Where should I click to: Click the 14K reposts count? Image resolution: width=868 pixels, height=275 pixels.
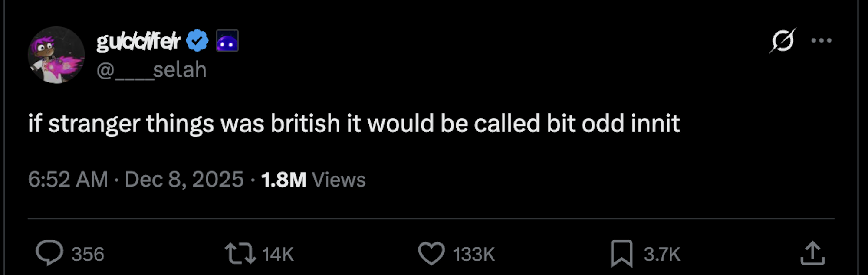278,254
